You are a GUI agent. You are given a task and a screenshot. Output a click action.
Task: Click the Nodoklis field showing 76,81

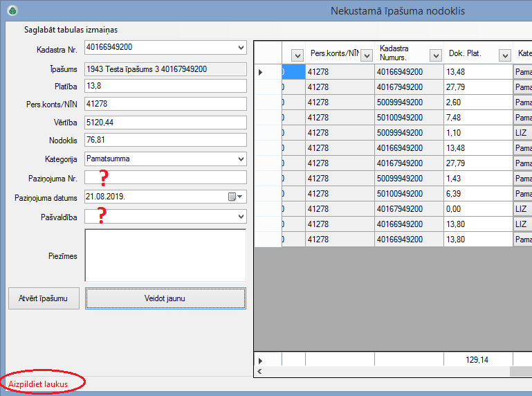[165, 141]
